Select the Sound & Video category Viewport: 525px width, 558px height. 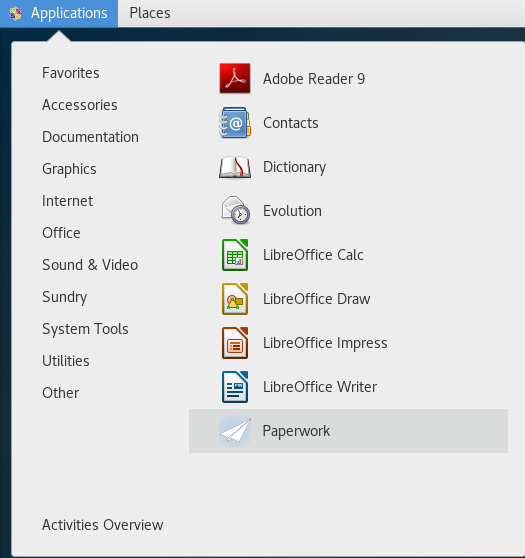click(90, 265)
